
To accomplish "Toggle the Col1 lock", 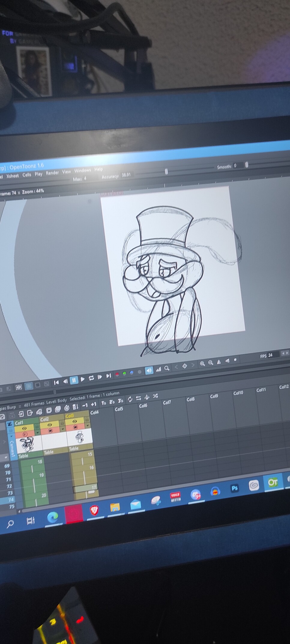I will pos(37,427).
